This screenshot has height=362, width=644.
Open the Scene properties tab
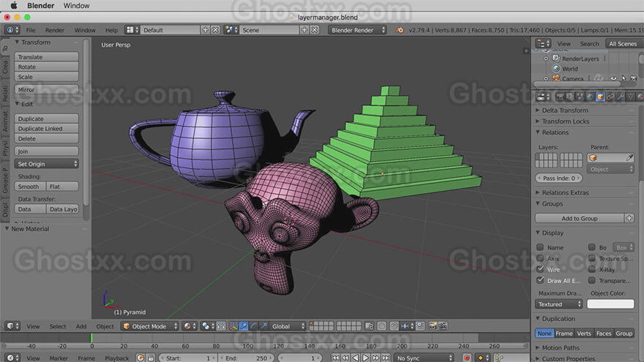click(580, 97)
